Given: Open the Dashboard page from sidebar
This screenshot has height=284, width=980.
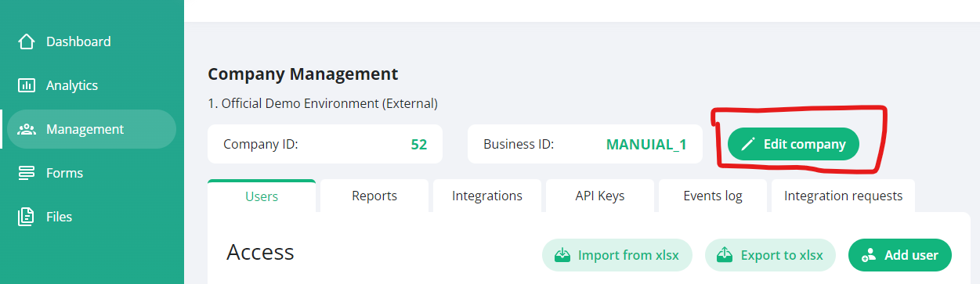Looking at the screenshot, I should tap(92, 41).
